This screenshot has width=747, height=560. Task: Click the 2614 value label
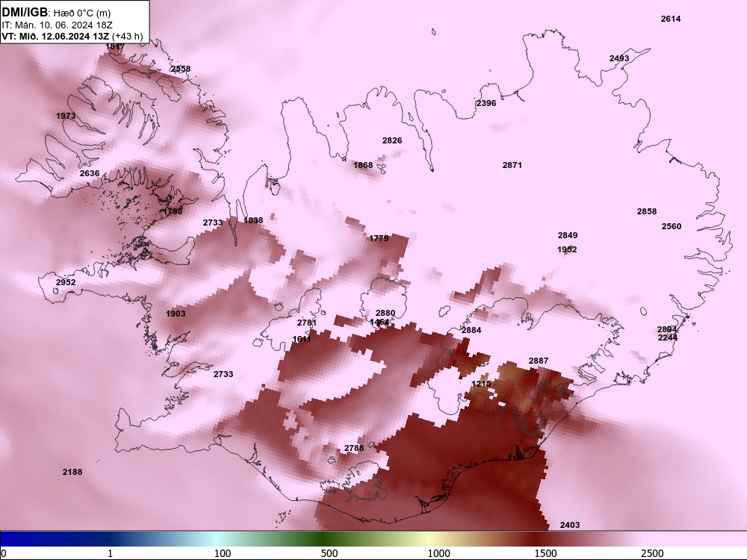click(x=671, y=19)
